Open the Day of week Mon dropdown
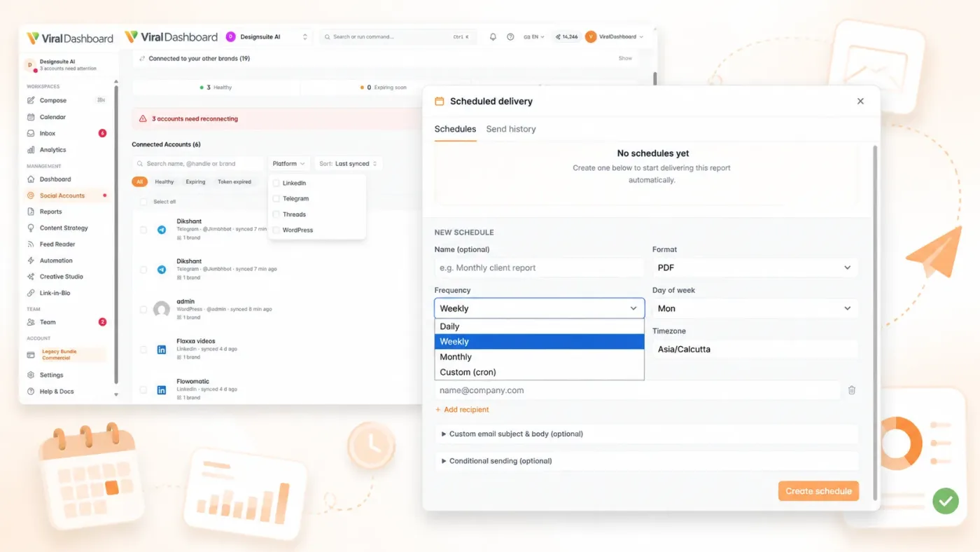980x552 pixels. coord(755,308)
